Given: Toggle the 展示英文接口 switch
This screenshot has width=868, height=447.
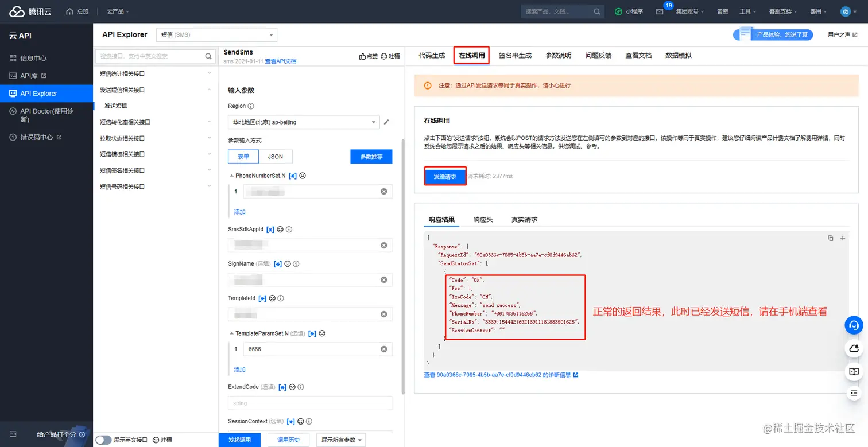Looking at the screenshot, I should 103,440.
